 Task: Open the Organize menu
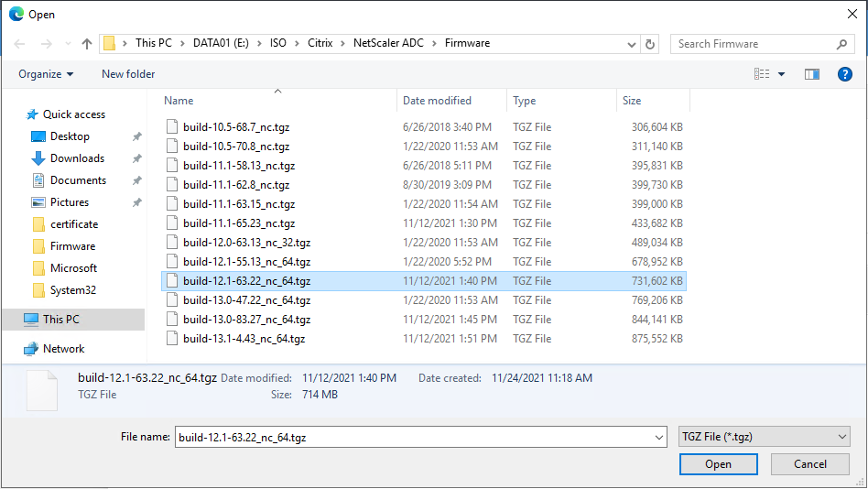point(46,74)
